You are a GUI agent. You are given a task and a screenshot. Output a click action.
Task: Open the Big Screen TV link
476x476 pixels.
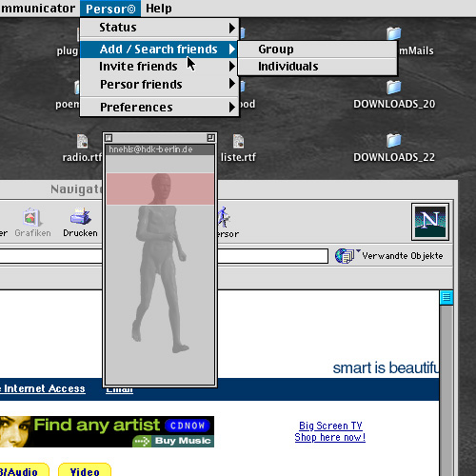pyautogui.click(x=330, y=426)
